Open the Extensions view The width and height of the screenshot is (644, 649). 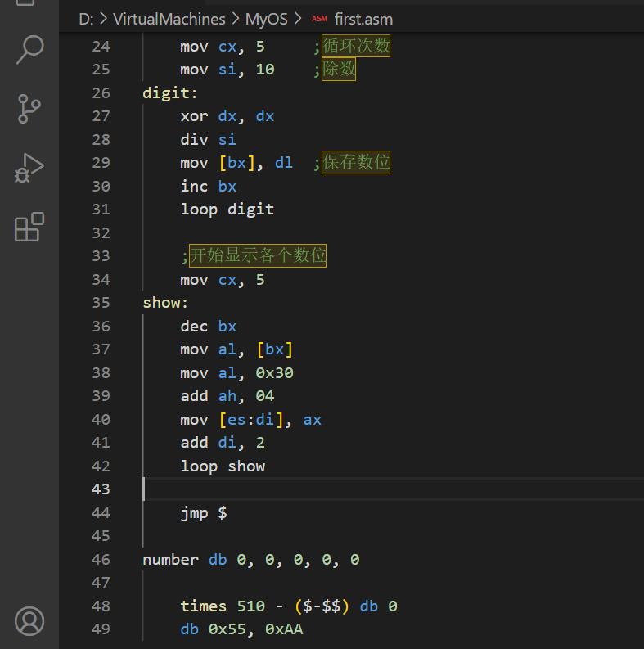coord(29,227)
